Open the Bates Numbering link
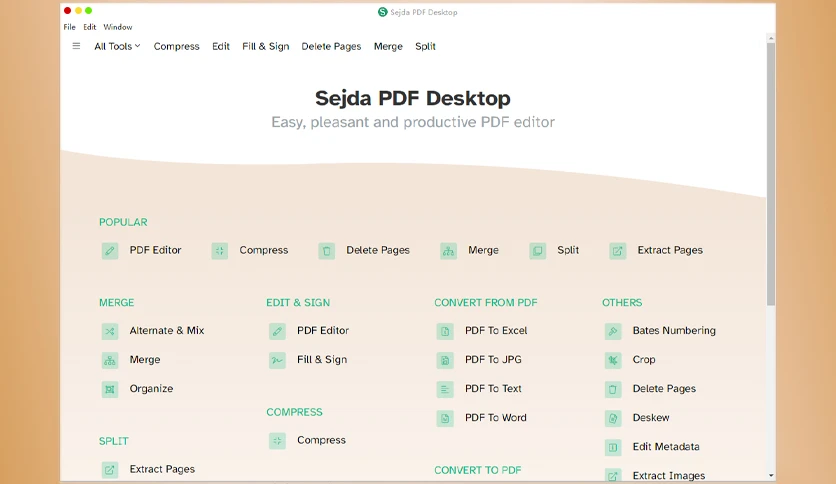This screenshot has height=484, width=836. pos(674,330)
